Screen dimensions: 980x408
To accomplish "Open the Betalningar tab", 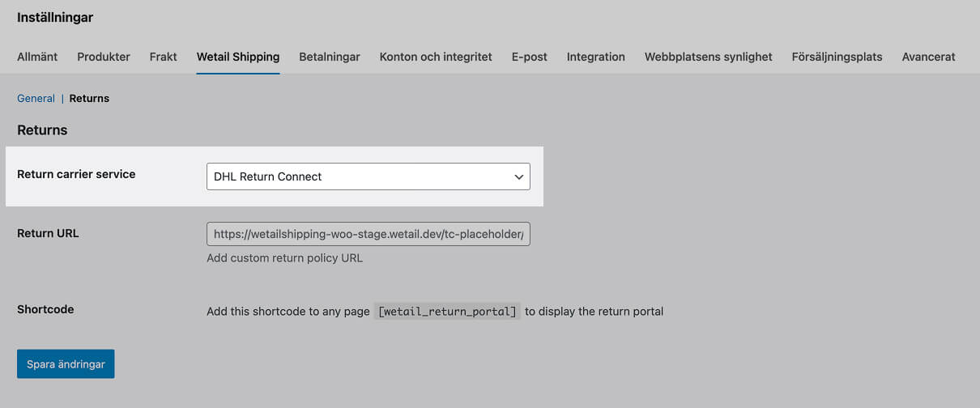I will pyautogui.click(x=330, y=57).
